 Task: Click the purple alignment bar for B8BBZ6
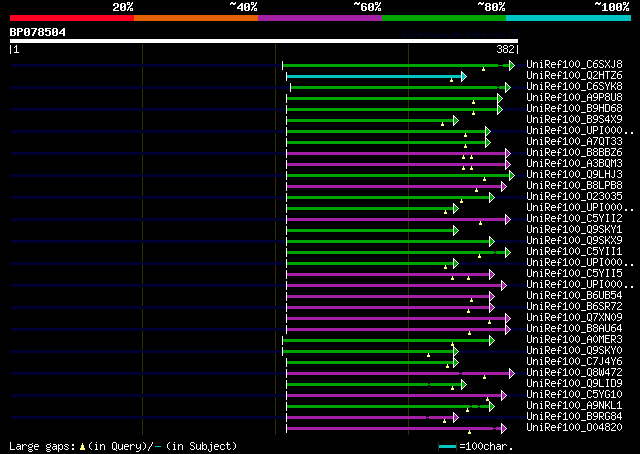click(x=396, y=154)
